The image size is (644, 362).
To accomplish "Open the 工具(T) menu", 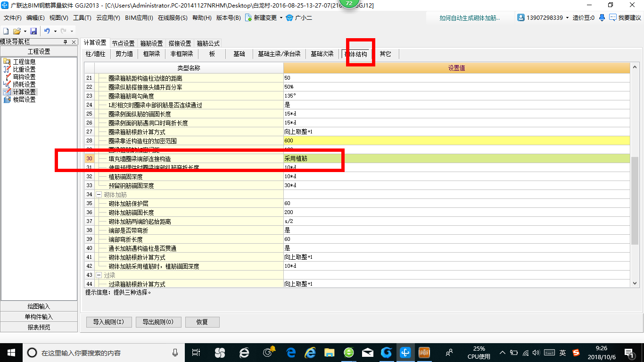I will [82, 17].
